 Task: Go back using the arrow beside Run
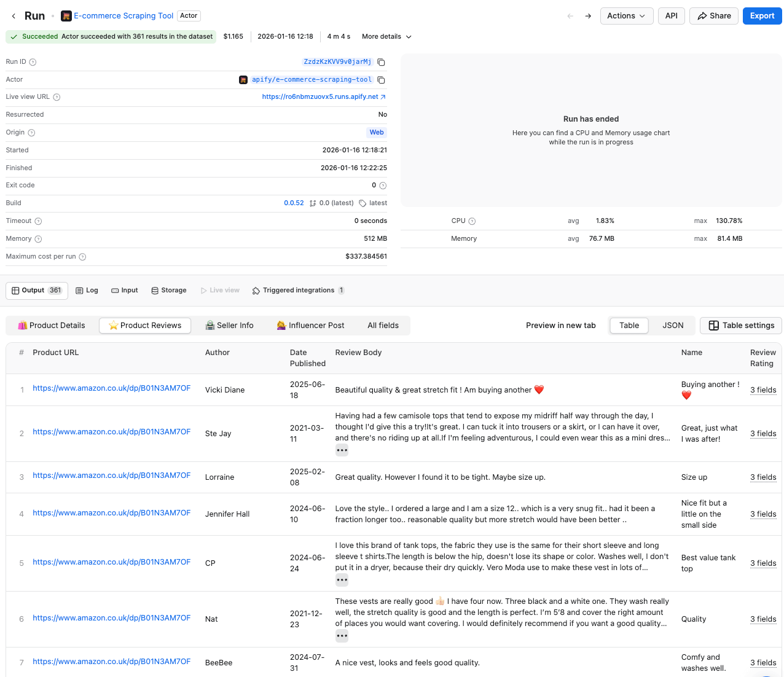point(14,16)
